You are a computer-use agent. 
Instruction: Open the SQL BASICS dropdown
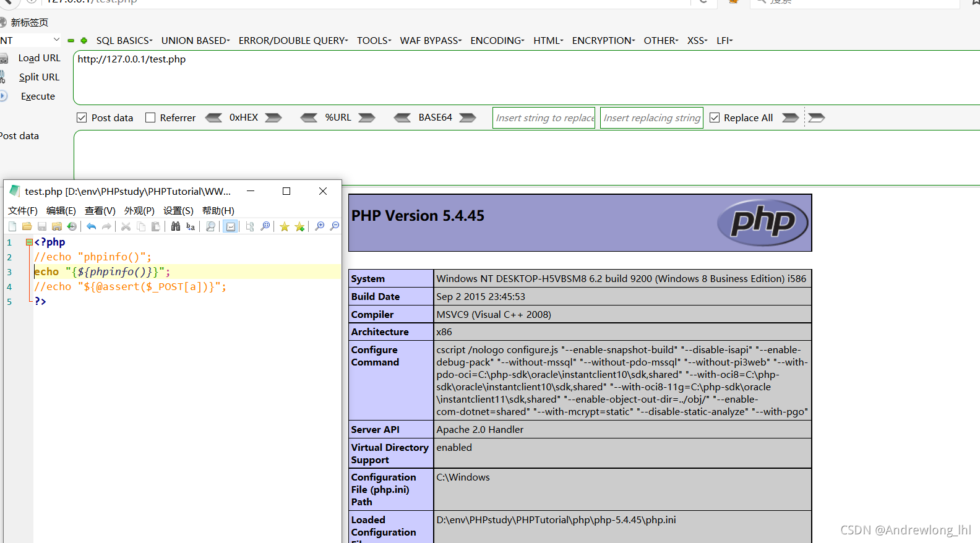point(124,41)
